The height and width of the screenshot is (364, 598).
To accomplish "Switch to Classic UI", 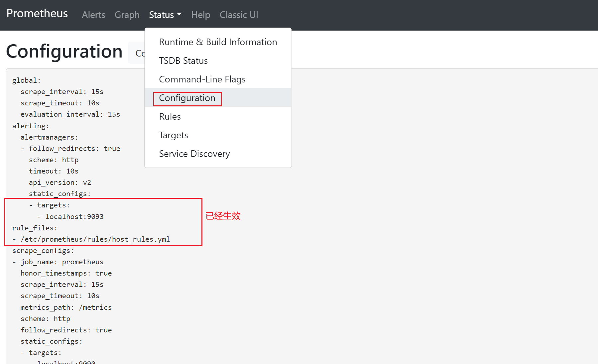I will [x=239, y=15].
